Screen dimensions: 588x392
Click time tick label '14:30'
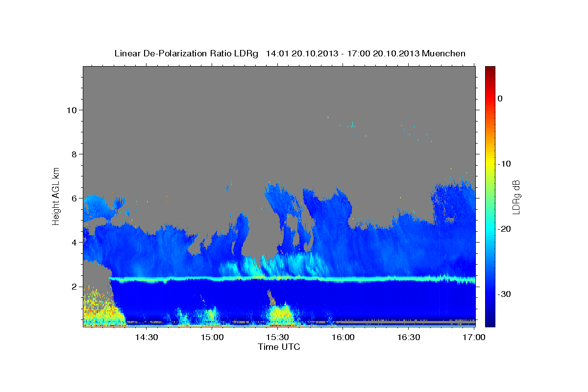pyautogui.click(x=146, y=338)
